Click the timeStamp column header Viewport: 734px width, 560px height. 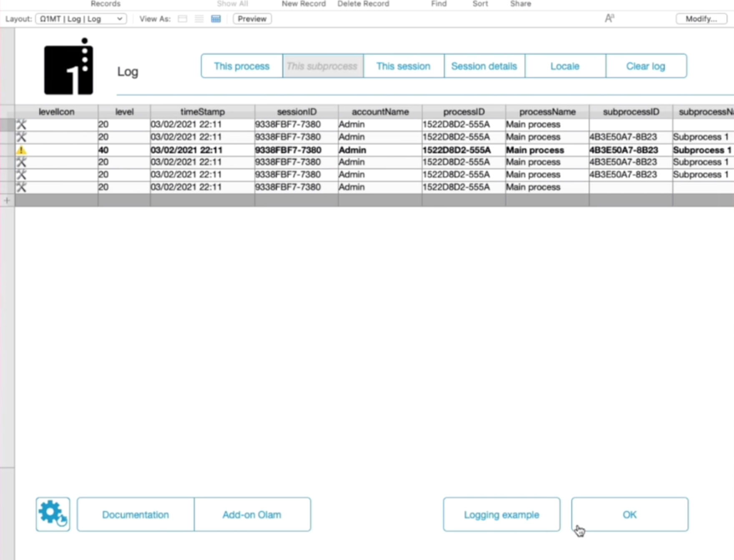point(202,112)
